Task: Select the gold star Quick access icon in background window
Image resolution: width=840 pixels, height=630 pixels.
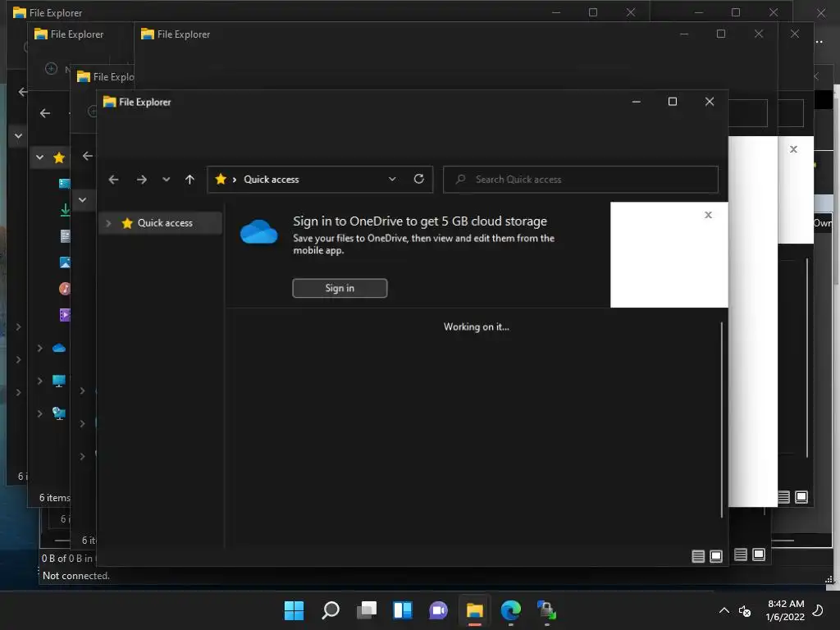Action: point(59,157)
